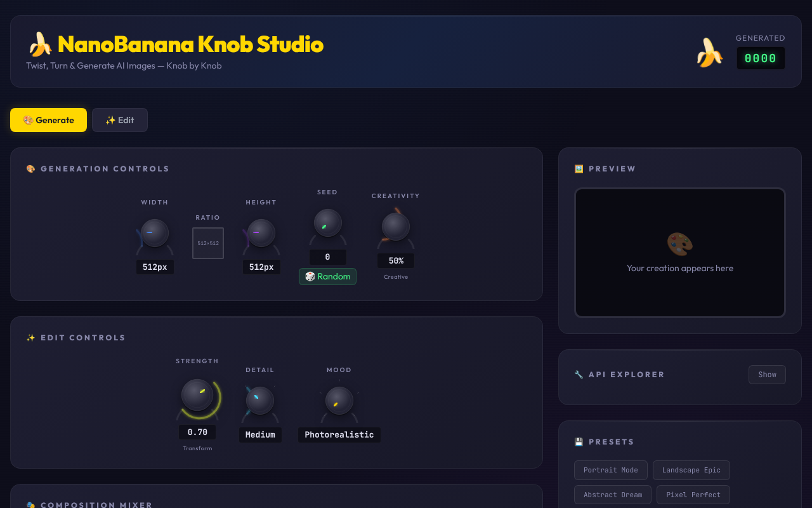The image size is (812, 508).
Task: Click the sparkle icon beside Edit Controls
Action: [x=30, y=338]
